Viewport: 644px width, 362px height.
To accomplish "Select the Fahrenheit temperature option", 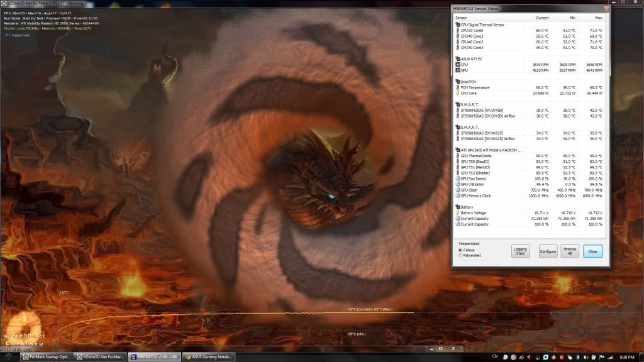I will [460, 255].
